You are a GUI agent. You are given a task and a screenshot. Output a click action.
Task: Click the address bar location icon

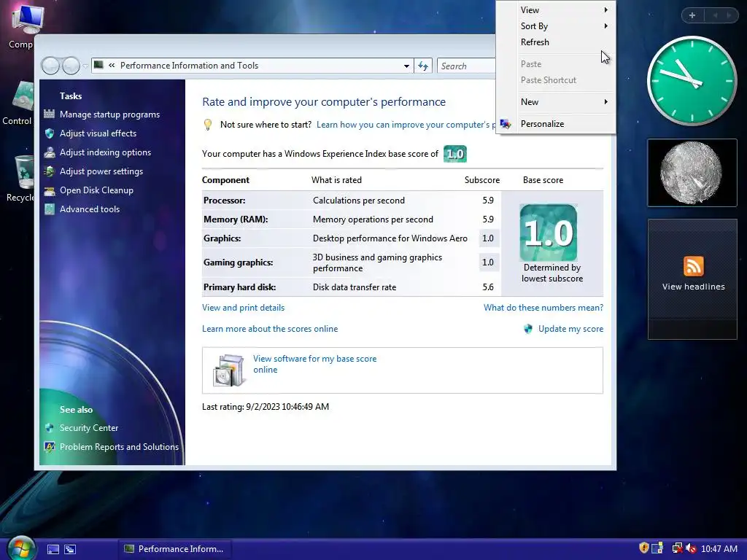pyautogui.click(x=98, y=65)
